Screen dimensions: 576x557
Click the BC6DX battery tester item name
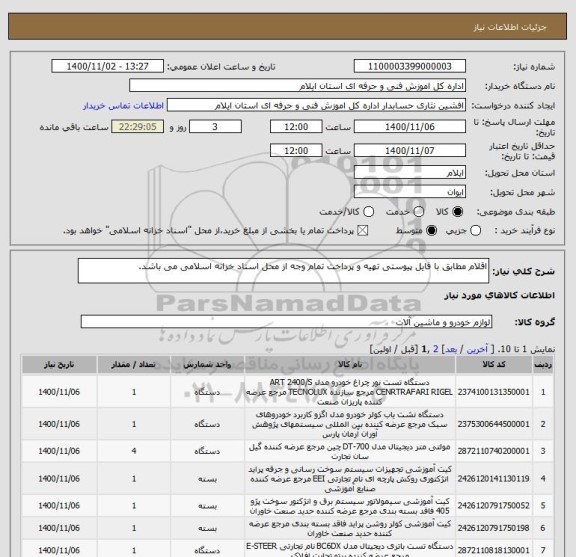350,550
